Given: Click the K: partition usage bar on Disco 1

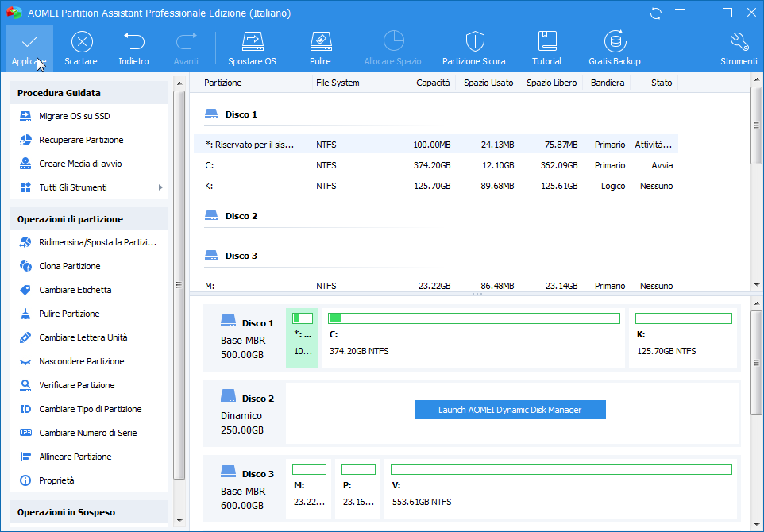Looking at the screenshot, I should pos(684,318).
